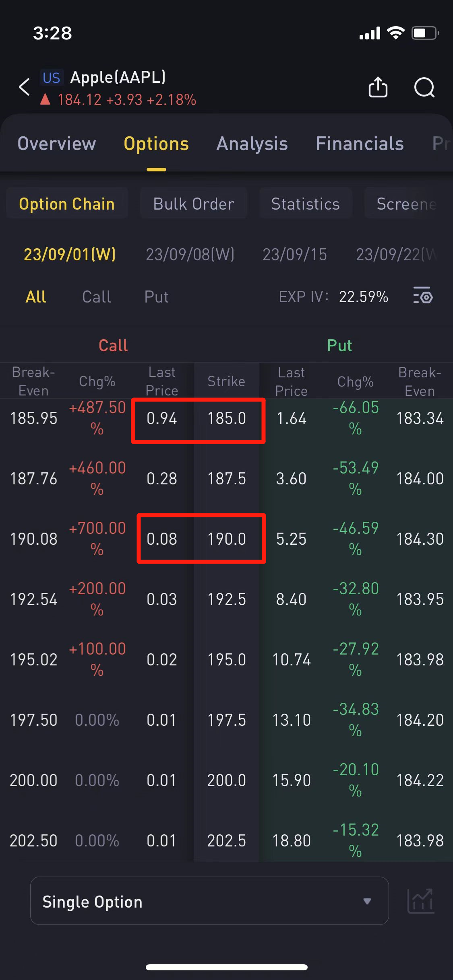Viewport: 453px width, 980px height.
Task: Open the search magnifier icon
Action: [x=424, y=87]
